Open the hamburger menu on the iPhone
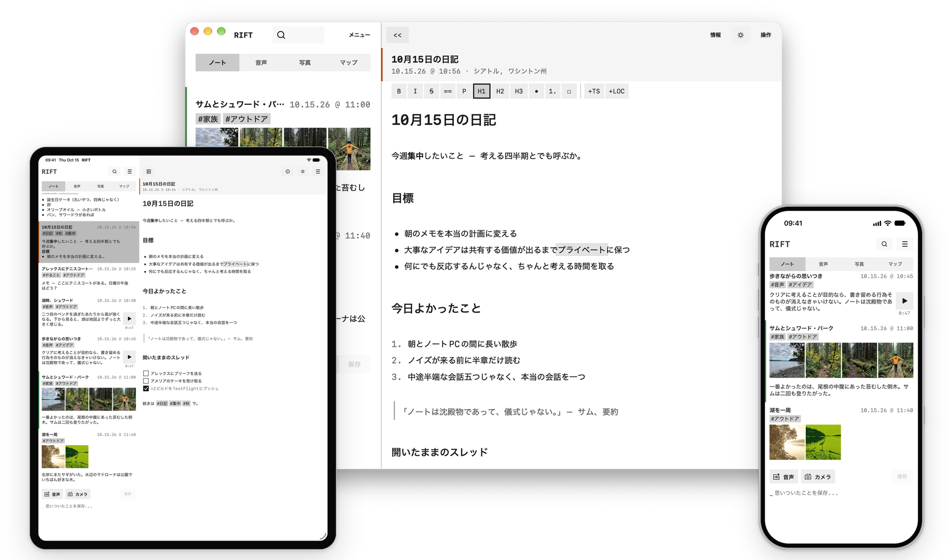This screenshot has height=560, width=950. click(x=905, y=244)
